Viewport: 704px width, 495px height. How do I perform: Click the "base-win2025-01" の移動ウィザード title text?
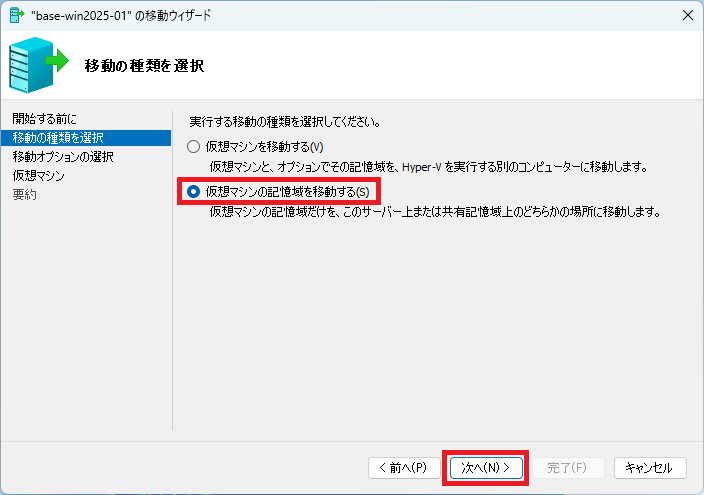pos(121,16)
